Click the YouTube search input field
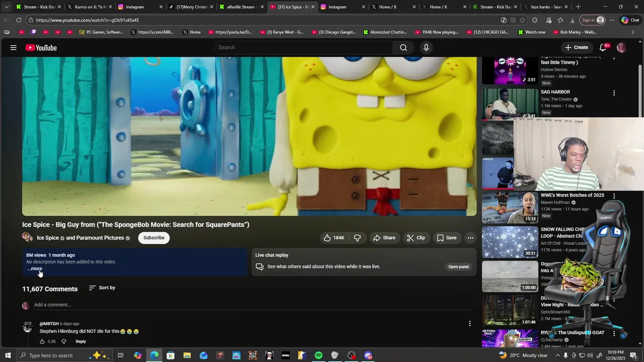644x362 pixels. pyautogui.click(x=304, y=48)
